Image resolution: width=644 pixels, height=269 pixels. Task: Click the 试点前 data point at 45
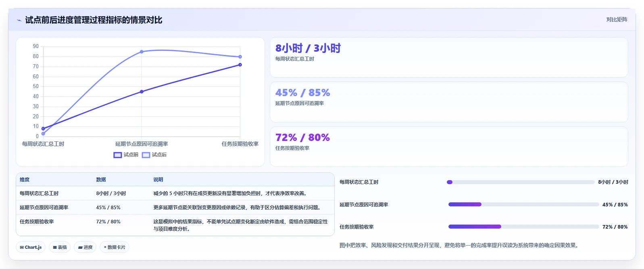point(142,92)
